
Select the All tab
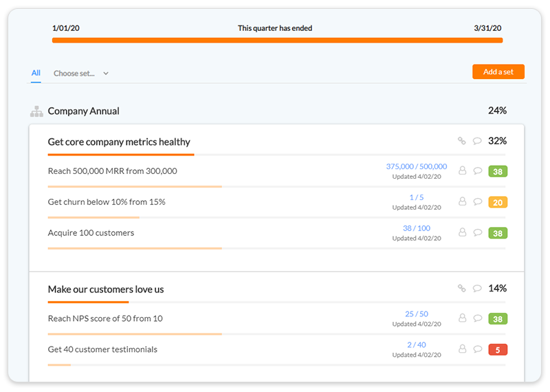pyautogui.click(x=36, y=73)
